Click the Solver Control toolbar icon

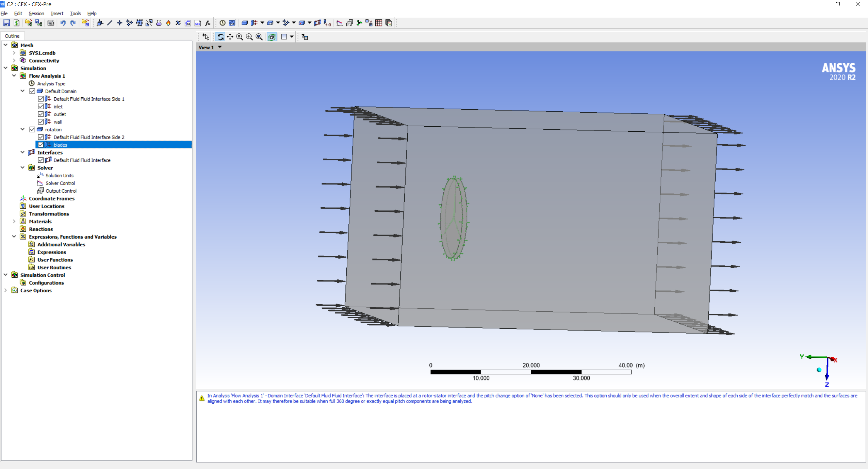[x=339, y=23]
